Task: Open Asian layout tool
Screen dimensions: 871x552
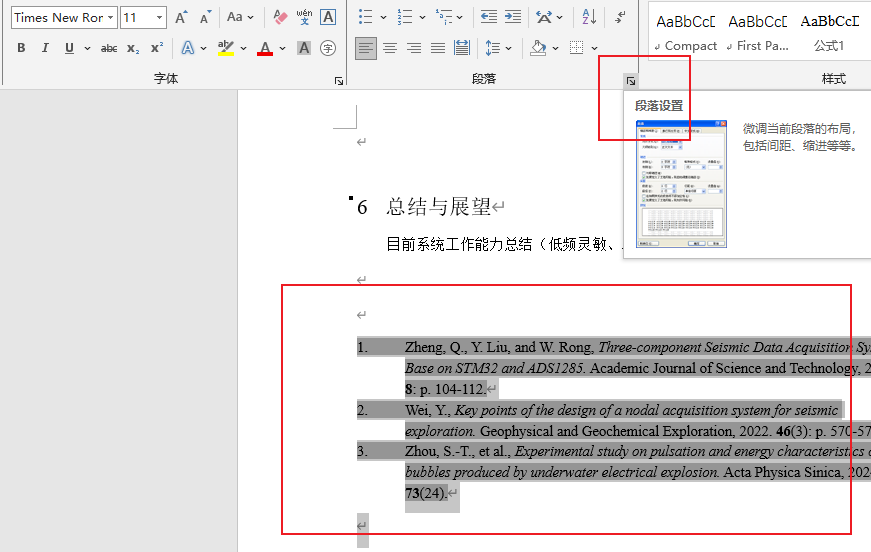Action: pos(544,17)
